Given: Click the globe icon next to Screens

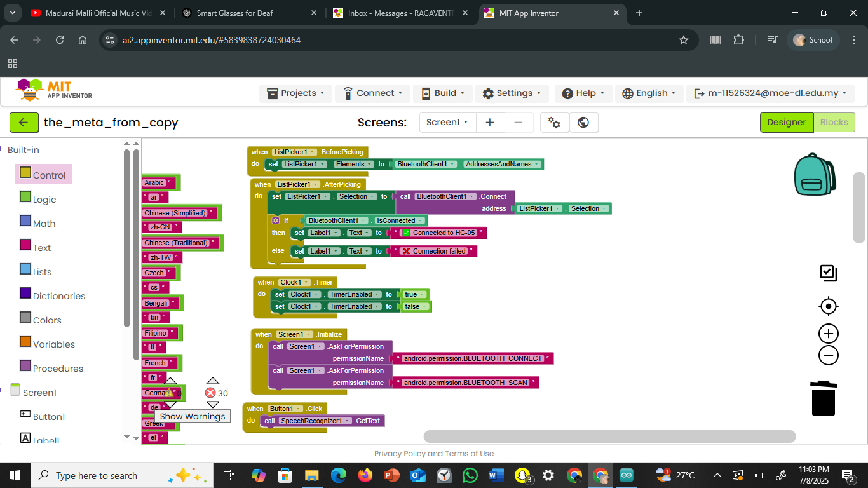Looking at the screenshot, I should (x=583, y=123).
